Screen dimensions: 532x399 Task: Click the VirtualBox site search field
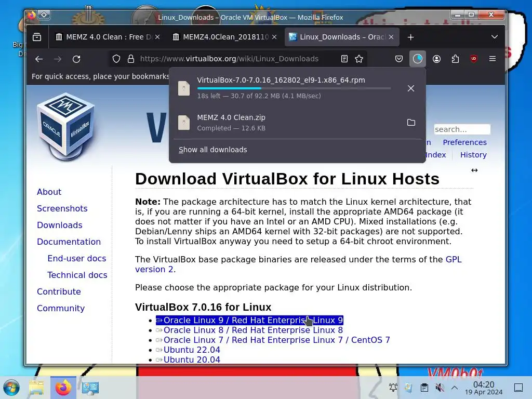coord(462,129)
